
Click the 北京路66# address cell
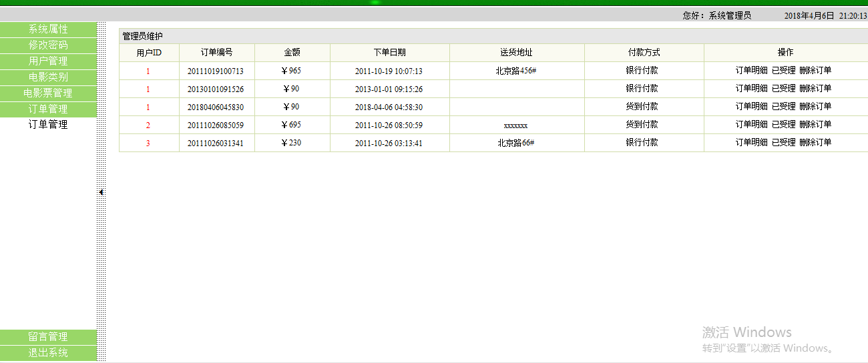pos(516,143)
